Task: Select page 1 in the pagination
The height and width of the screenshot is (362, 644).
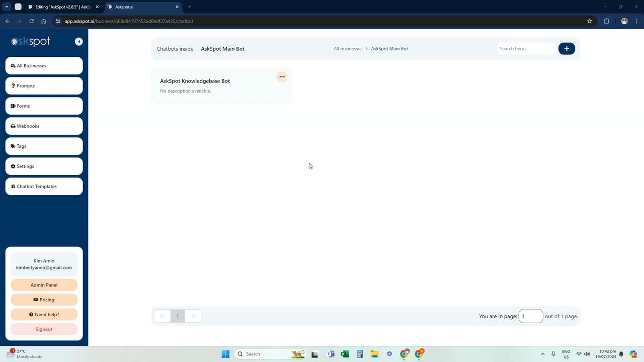Action: click(x=177, y=316)
